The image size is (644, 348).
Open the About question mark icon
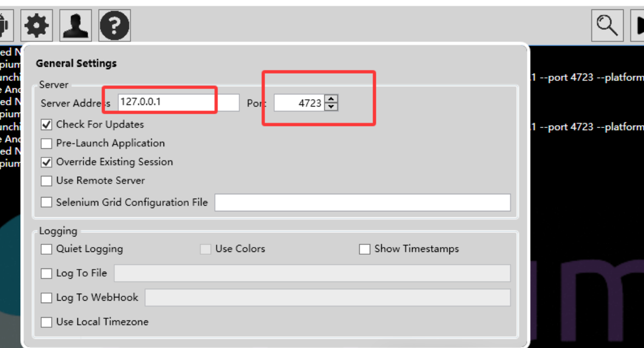(115, 25)
